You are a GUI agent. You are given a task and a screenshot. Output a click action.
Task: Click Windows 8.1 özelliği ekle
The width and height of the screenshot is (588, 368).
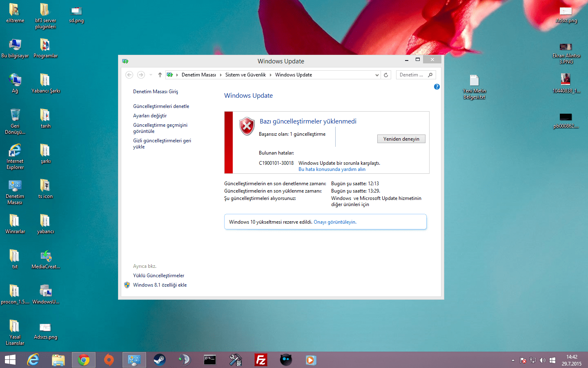pos(160,285)
